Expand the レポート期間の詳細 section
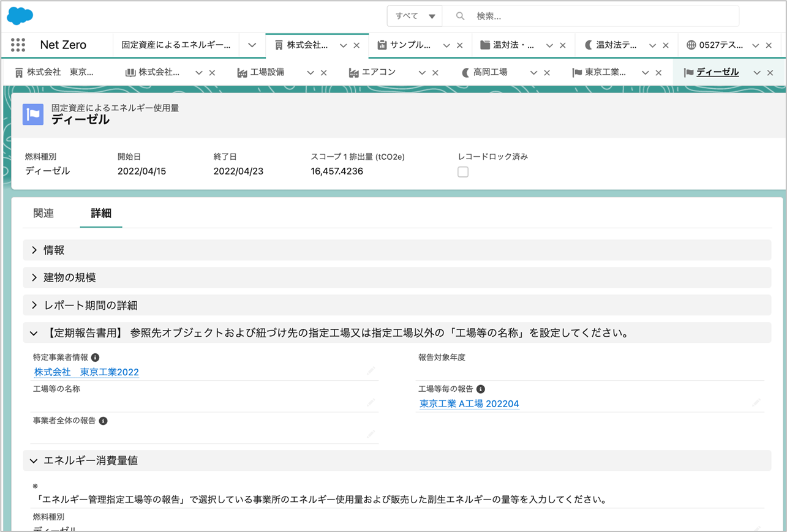 pyautogui.click(x=396, y=305)
